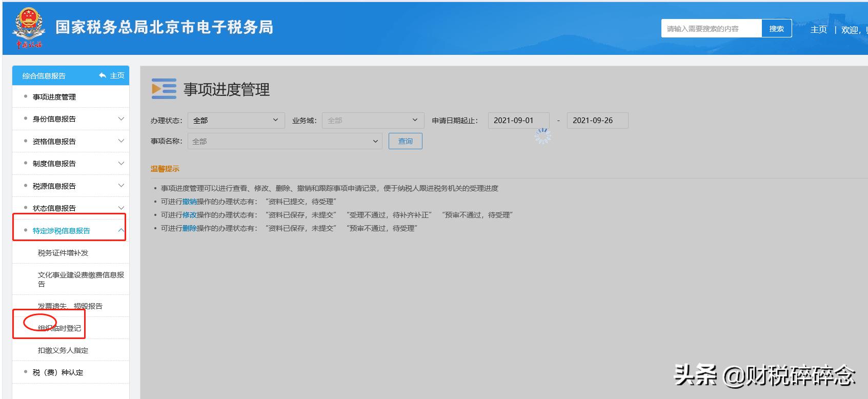Open 扣缴义务人指定 entry

pos(63,350)
